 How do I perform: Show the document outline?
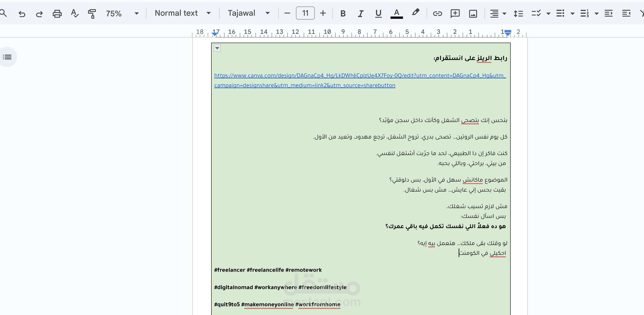tap(7, 57)
